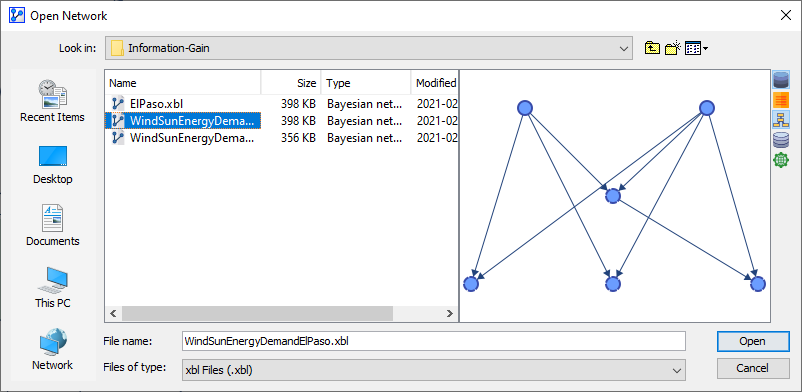The image size is (802, 392).
Task: Click the network graph preview pane
Action: click(615, 196)
